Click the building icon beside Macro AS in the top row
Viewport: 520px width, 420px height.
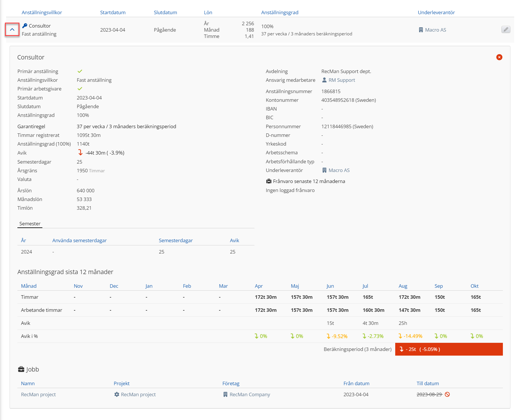click(421, 30)
